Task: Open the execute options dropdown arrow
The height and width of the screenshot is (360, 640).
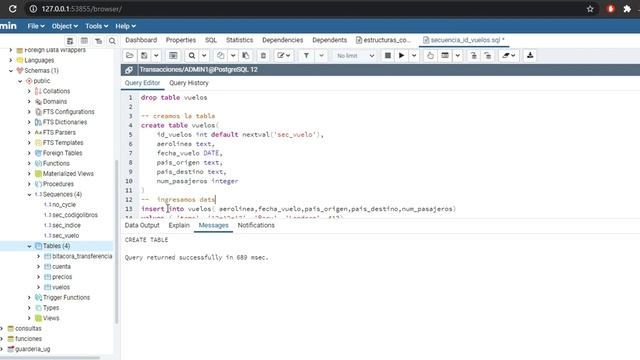Action: pos(414,56)
